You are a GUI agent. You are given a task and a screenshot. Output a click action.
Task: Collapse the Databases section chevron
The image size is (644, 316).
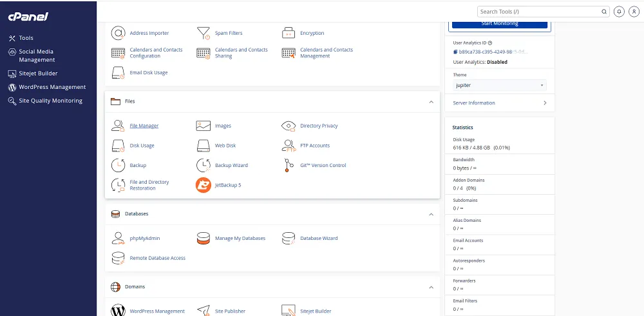tap(431, 214)
